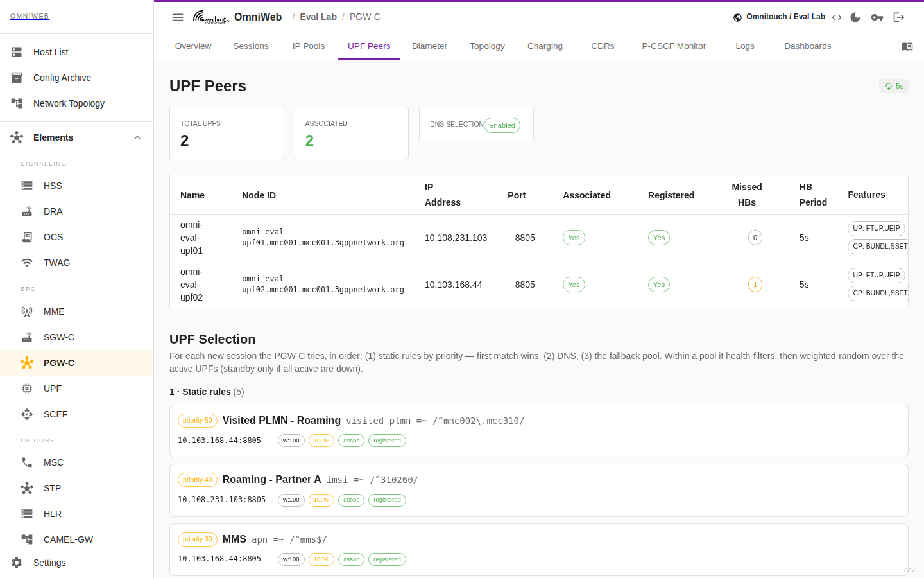Select TWAG element
Viewport: 924px width, 578px height.
[77, 263]
